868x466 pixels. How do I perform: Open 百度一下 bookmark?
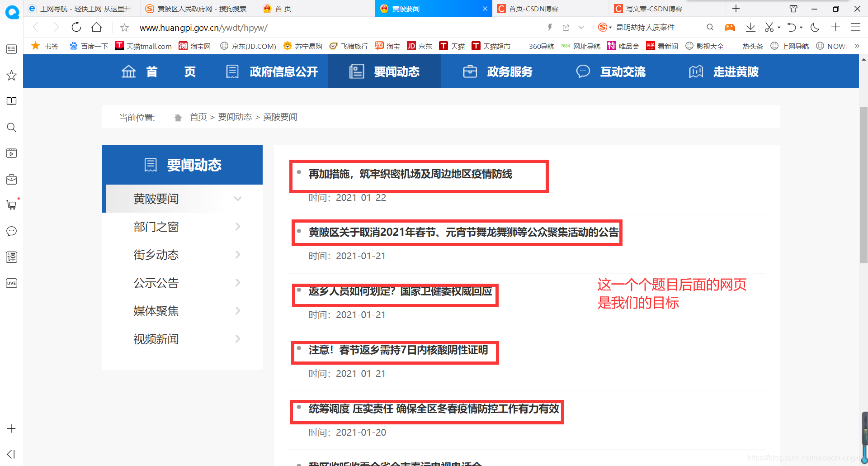pyautogui.click(x=89, y=46)
